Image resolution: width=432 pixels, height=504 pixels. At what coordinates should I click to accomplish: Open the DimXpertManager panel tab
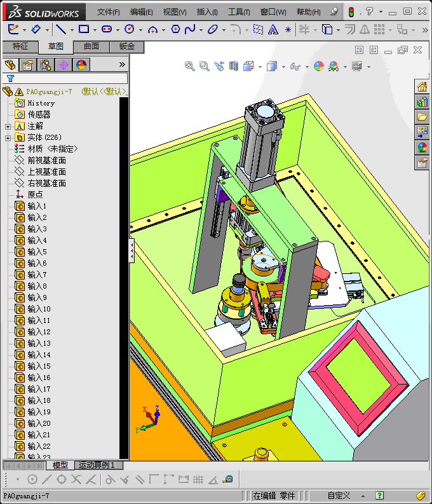coord(64,65)
